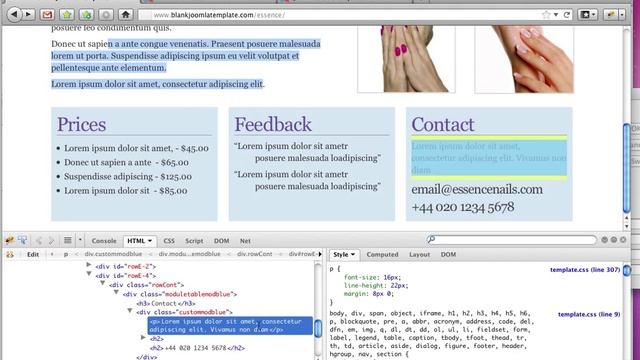Switch to the Computed side panel tab
The image size is (640, 360).
click(382, 254)
